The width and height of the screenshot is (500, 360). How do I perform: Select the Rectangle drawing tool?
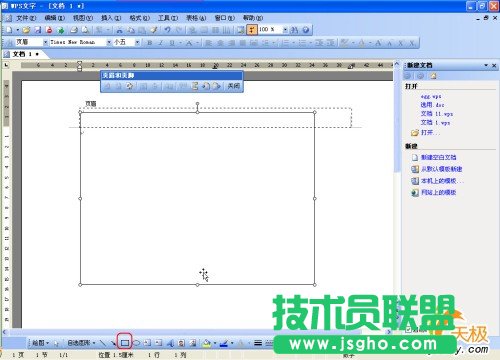point(125,342)
